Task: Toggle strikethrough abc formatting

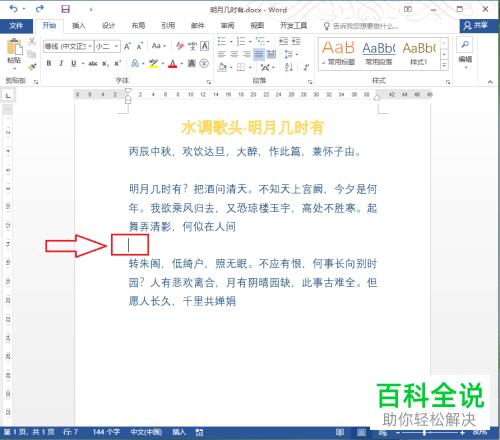Action: pos(93,63)
